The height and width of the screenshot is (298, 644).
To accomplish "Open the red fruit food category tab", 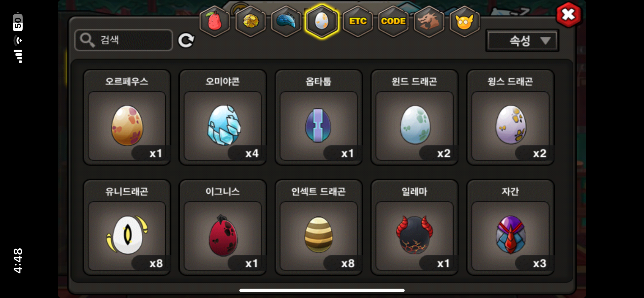I will (215, 21).
